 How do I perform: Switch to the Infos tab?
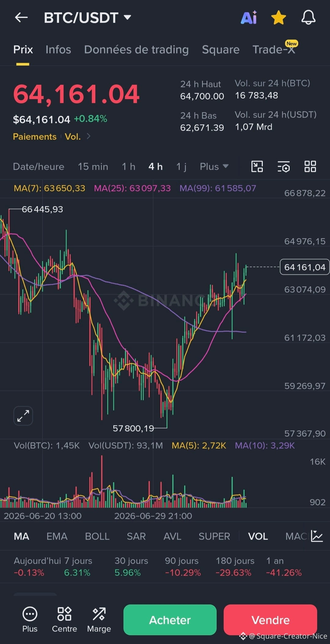pyautogui.click(x=58, y=49)
